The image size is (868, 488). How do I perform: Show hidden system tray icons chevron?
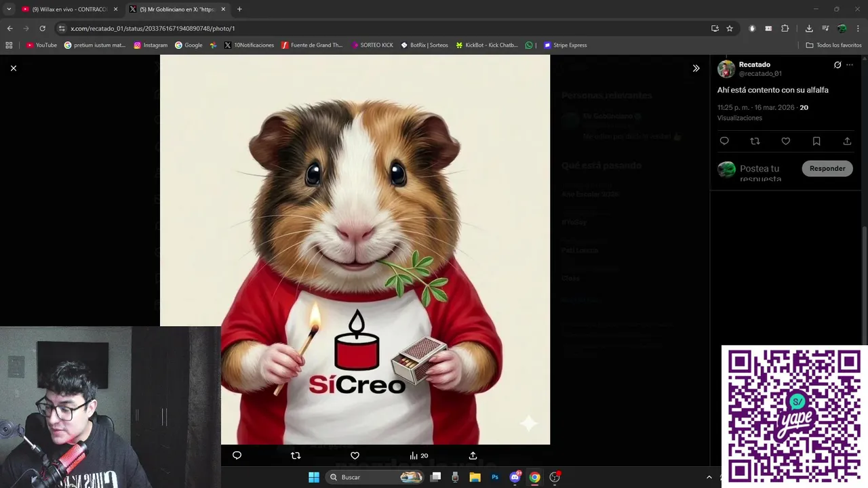(709, 477)
